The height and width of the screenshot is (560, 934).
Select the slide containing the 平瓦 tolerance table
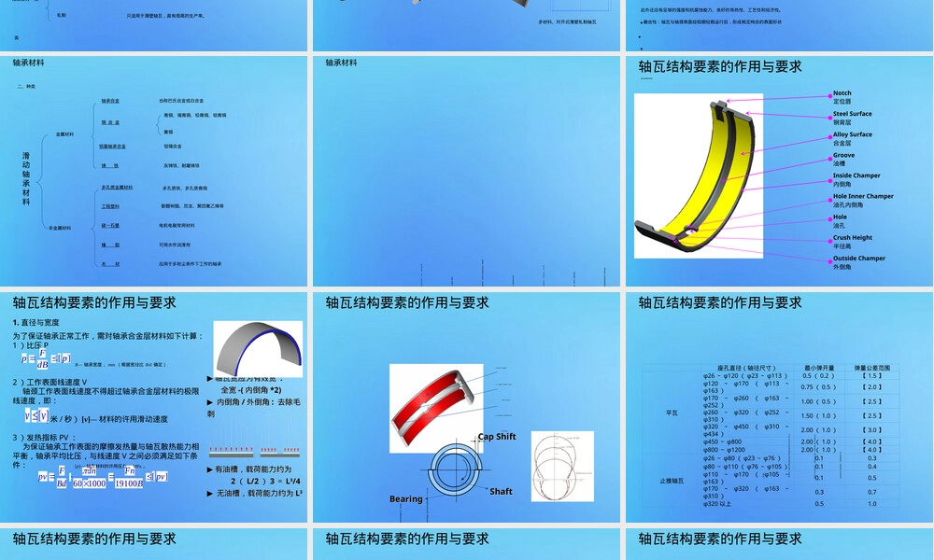779,407
